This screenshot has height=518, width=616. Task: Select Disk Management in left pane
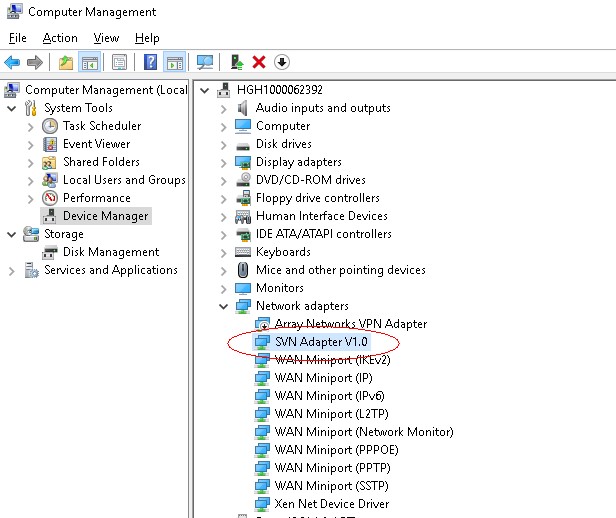(110, 252)
